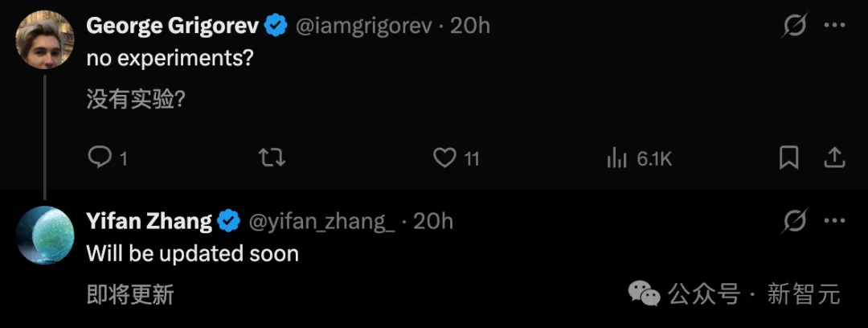
Task: Share George Grigorev's tweet
Action: click(x=835, y=158)
